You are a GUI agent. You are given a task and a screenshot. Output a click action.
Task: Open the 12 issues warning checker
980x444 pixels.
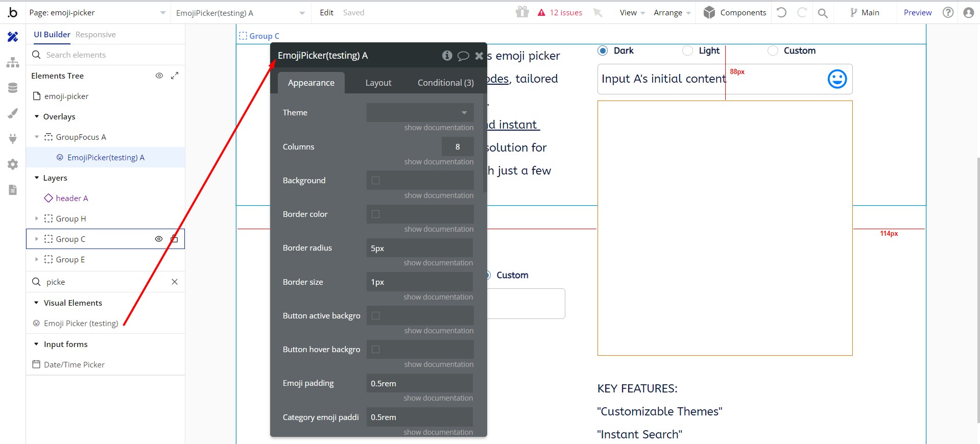[x=560, y=13]
